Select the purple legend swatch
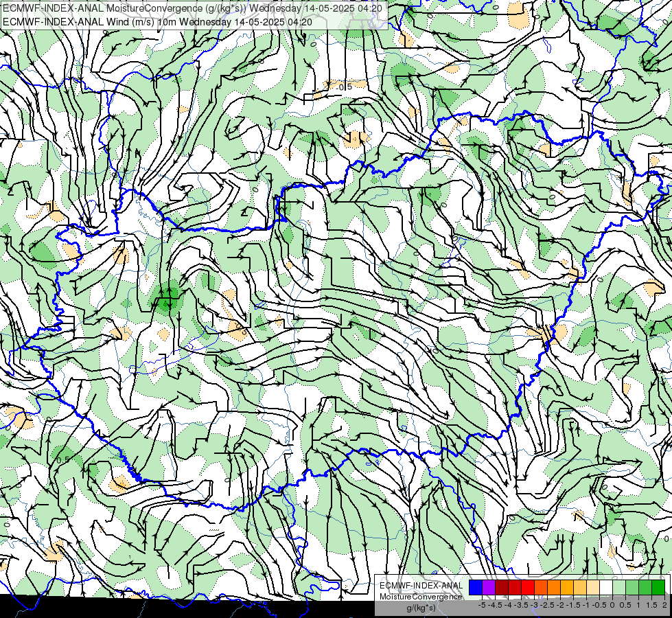Image resolution: width=672 pixels, height=618 pixels. pos(489,587)
